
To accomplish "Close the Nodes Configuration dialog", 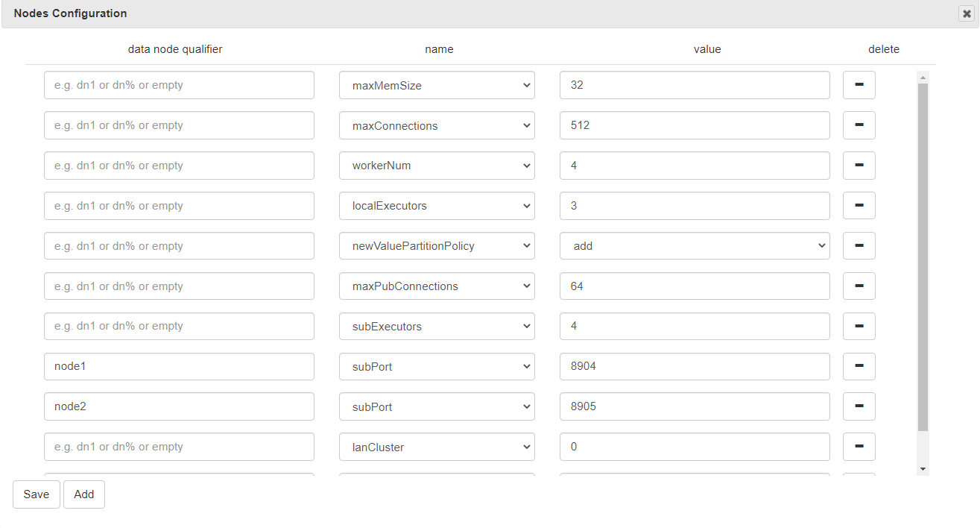I will [x=967, y=13].
